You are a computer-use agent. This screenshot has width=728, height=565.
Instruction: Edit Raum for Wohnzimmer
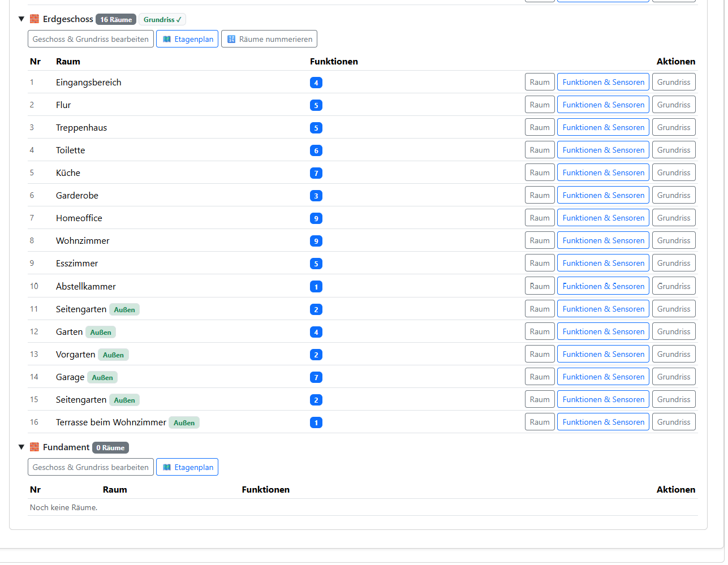click(x=540, y=240)
